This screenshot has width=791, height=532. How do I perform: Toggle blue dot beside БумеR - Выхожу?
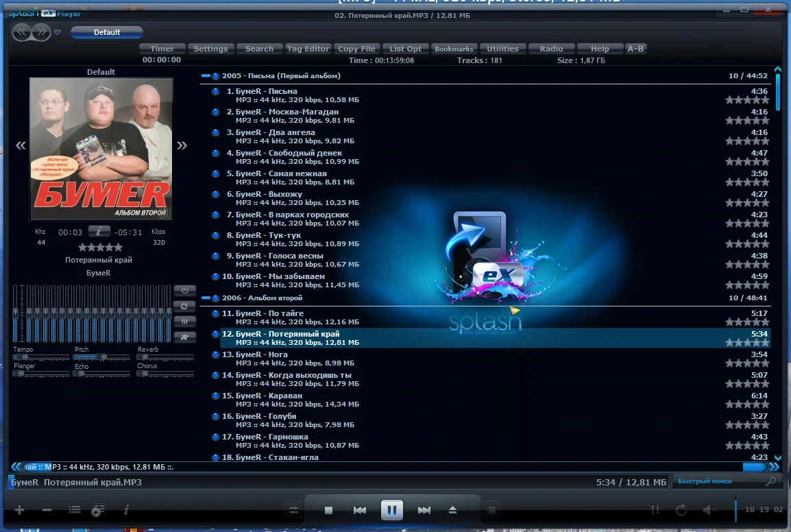pos(215,194)
